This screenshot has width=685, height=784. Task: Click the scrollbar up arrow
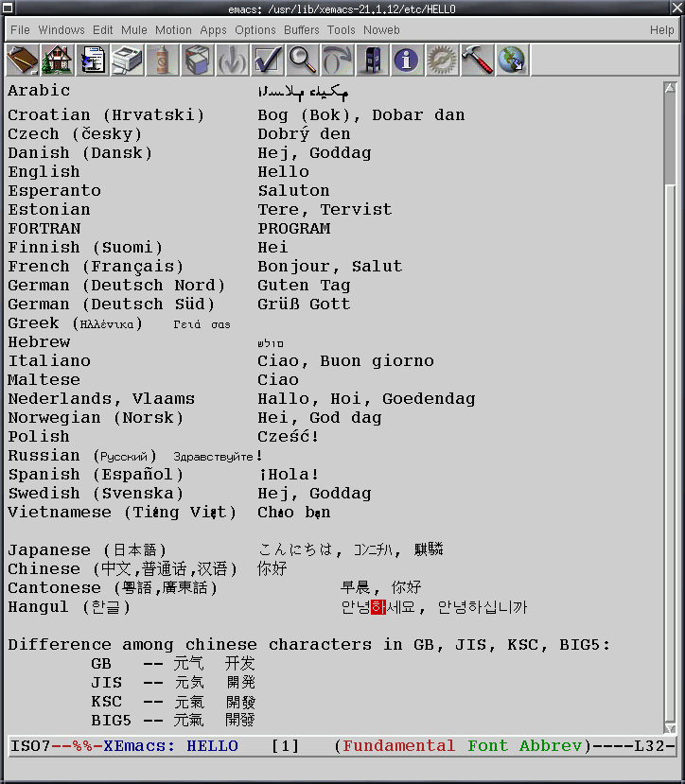click(x=670, y=88)
